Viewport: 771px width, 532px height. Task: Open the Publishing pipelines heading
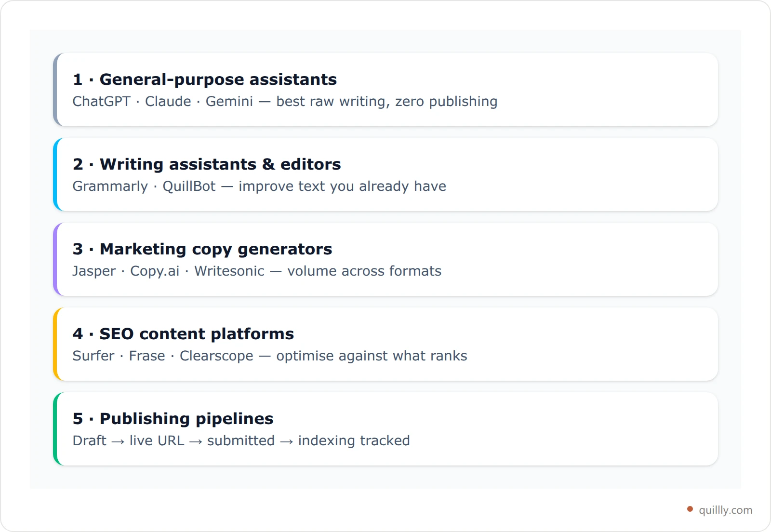click(173, 419)
